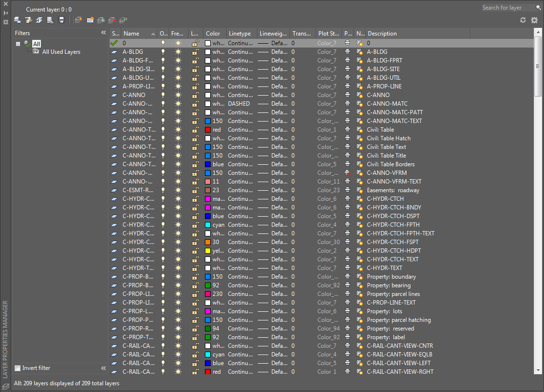
Task: Open linetype picker for DASHED layer C-ANNO-MATC
Action: tap(239, 104)
